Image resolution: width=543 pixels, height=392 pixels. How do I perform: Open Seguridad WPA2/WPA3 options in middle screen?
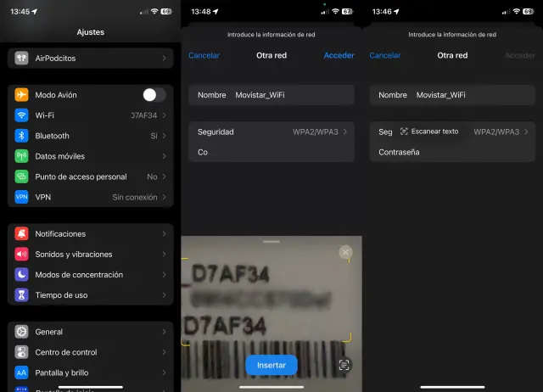tap(271, 132)
